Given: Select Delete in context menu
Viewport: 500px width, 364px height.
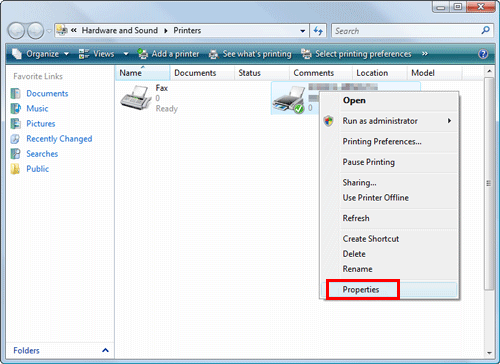Looking at the screenshot, I should tap(354, 254).
